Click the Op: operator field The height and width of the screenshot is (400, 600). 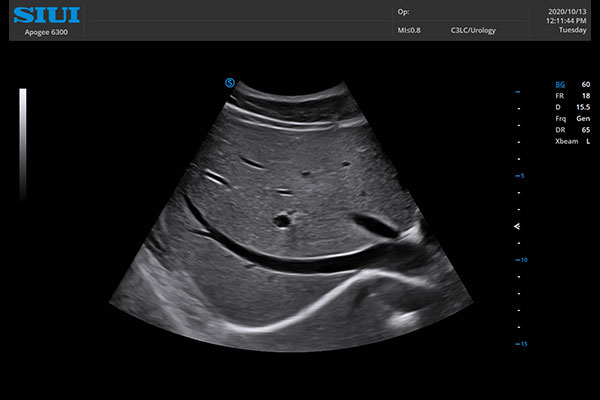tap(403, 13)
